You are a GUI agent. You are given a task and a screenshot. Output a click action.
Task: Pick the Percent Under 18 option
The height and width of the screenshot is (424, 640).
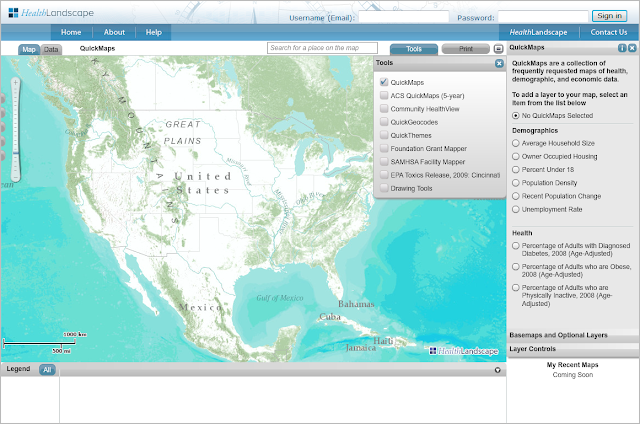click(x=516, y=169)
